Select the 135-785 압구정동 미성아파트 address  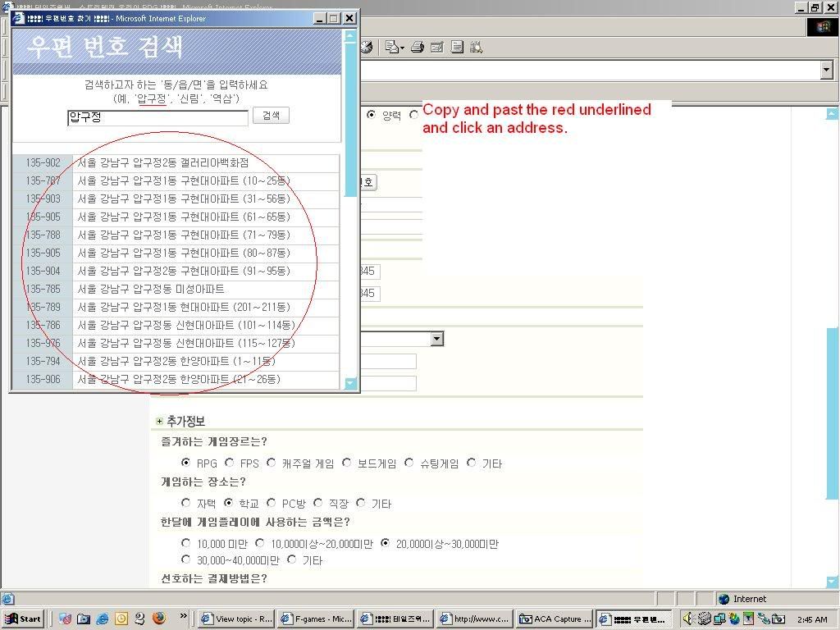151,289
